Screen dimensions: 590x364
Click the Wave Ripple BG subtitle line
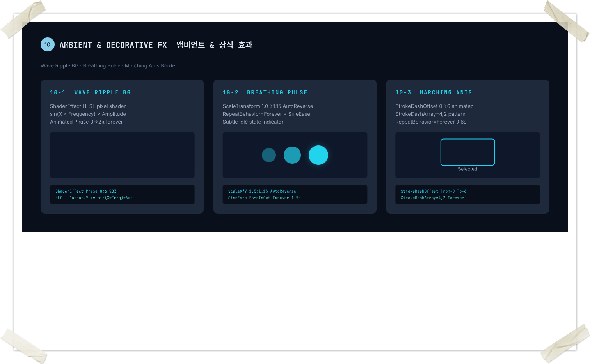pos(109,66)
